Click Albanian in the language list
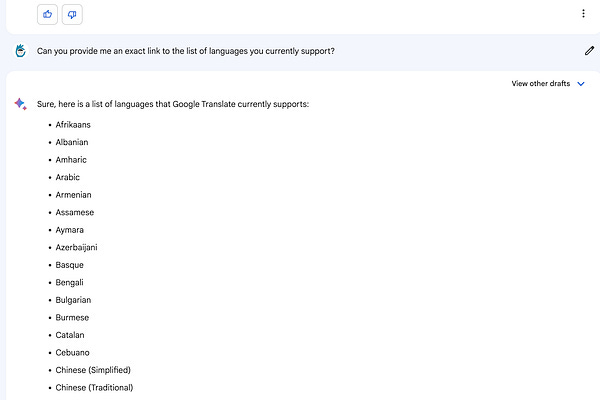Screen dimensions: 600x400 coord(72,142)
